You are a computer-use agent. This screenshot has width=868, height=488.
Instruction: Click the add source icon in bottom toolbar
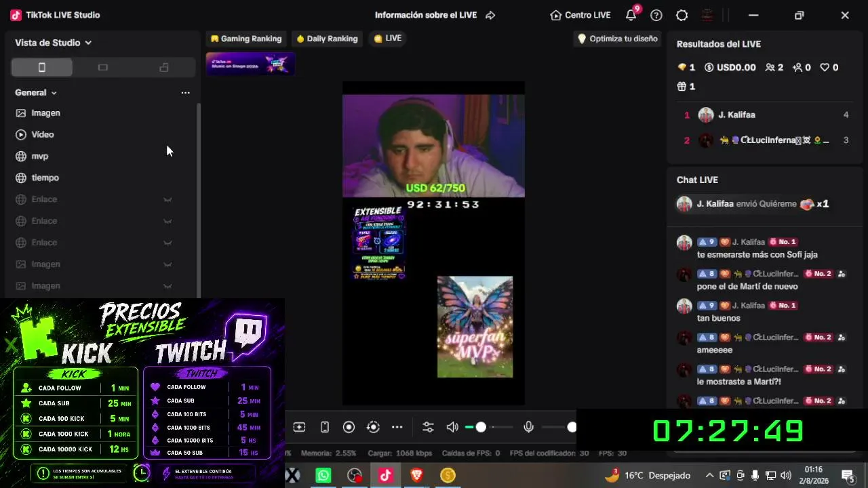299,427
